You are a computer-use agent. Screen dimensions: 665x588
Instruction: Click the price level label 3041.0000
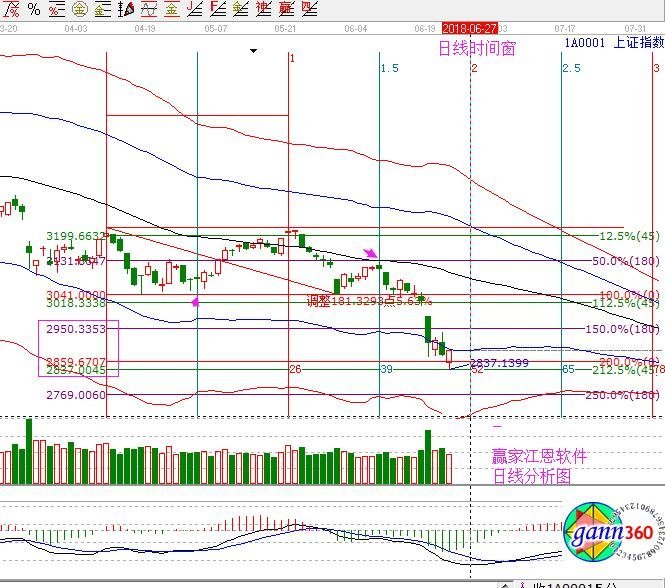[x=75, y=295]
